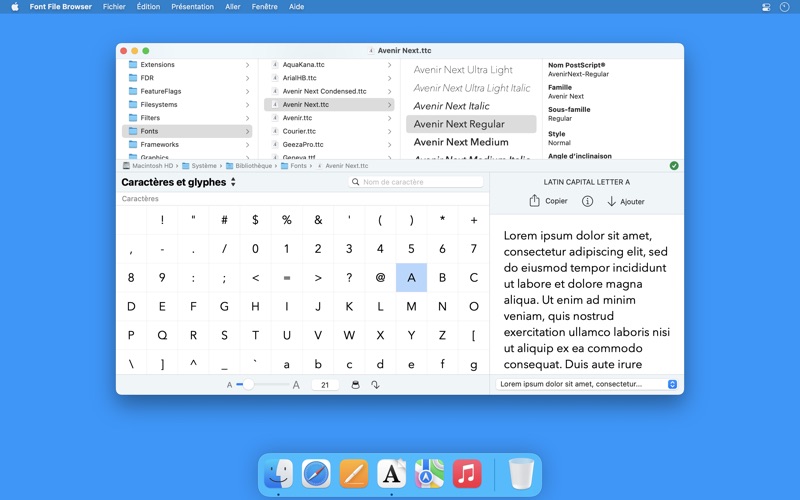Open the Apple menu
The width and height of the screenshot is (800, 500).
coord(15,7)
